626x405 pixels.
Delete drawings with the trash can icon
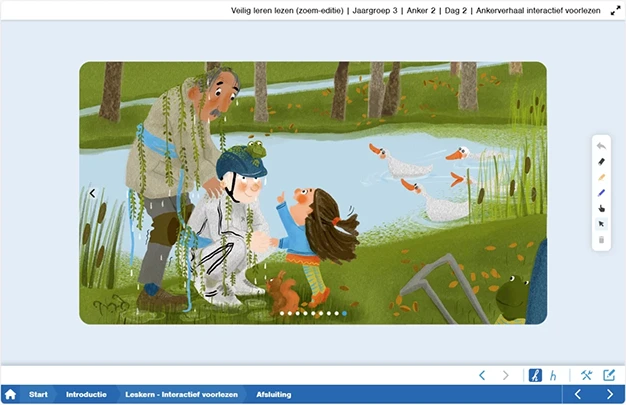pos(601,240)
